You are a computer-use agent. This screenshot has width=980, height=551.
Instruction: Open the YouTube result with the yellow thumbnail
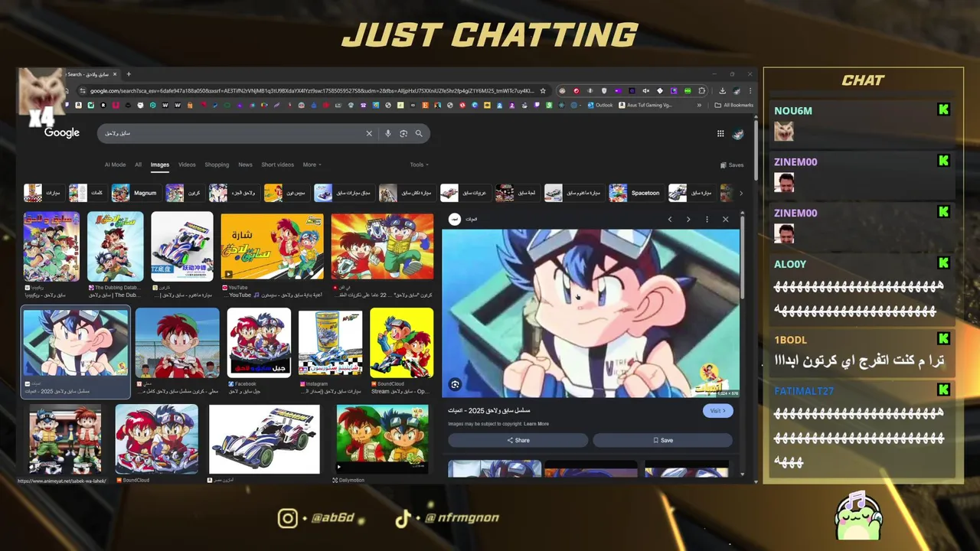272,246
